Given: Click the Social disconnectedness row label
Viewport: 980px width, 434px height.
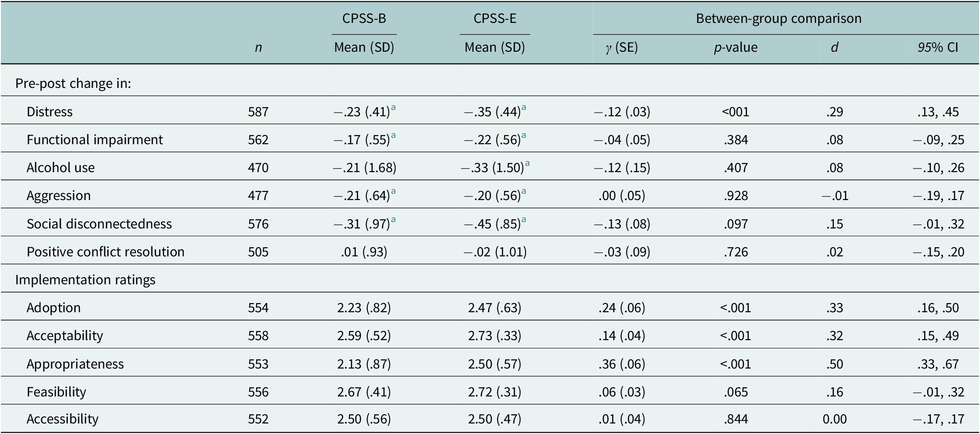Looking at the screenshot, I should 99,223.
